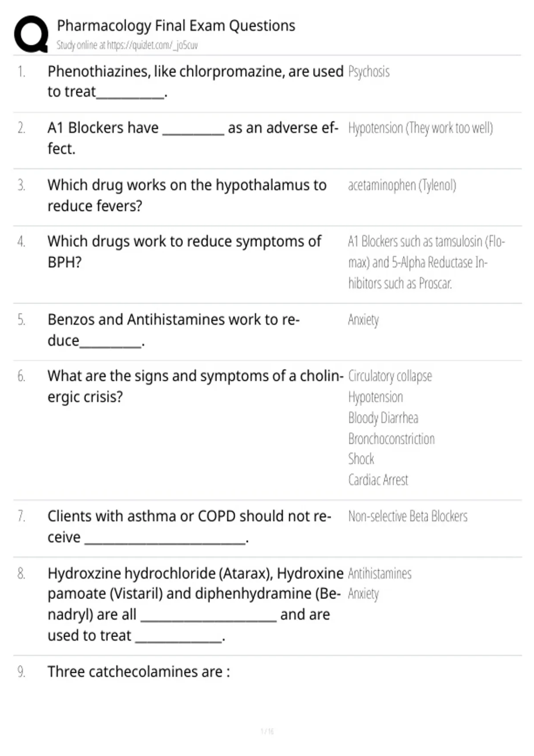Image resolution: width=534 pixels, height=756 pixels.
Task: Open the quizlet.com study link
Action: [x=127, y=45]
